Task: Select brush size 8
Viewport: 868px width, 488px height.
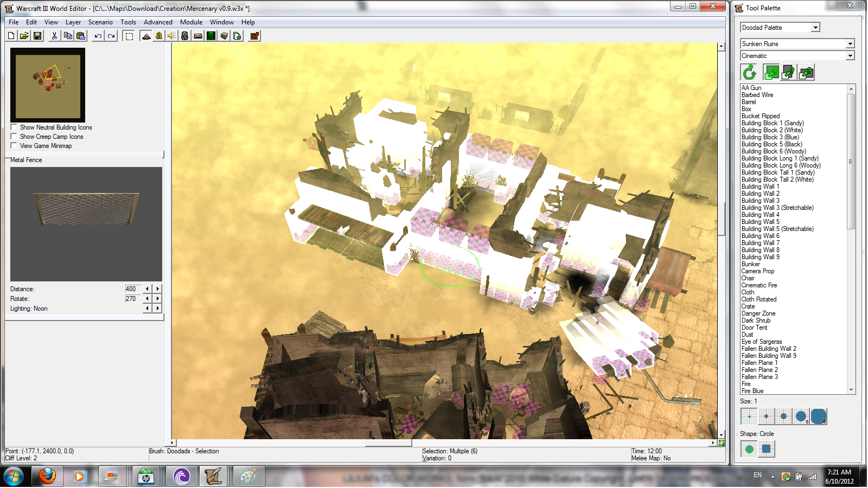Action: tap(818, 416)
